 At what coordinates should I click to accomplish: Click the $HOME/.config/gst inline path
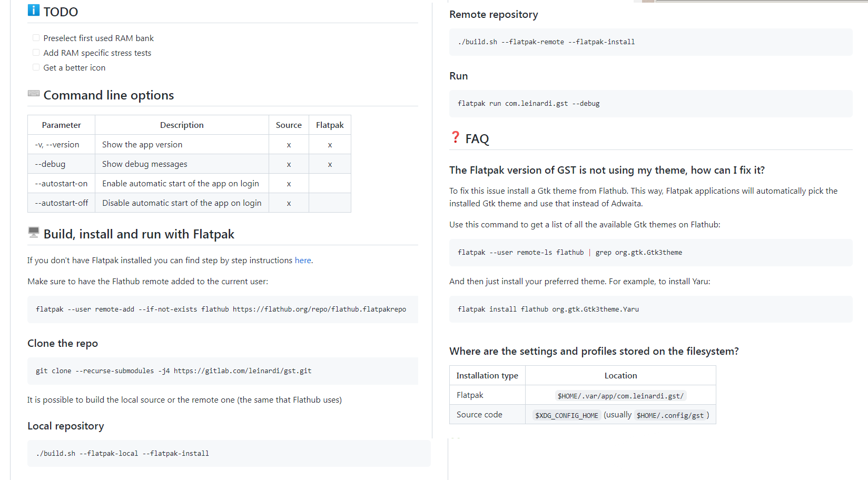pos(670,415)
